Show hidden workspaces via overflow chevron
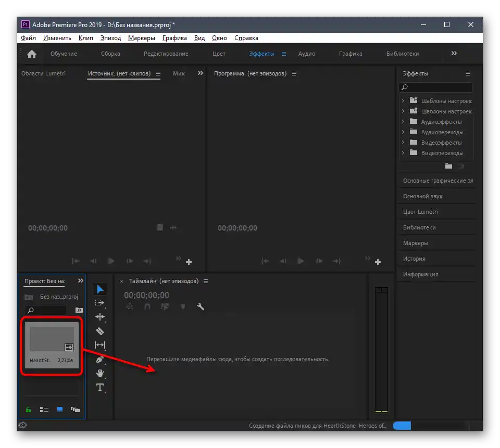 [x=454, y=53]
